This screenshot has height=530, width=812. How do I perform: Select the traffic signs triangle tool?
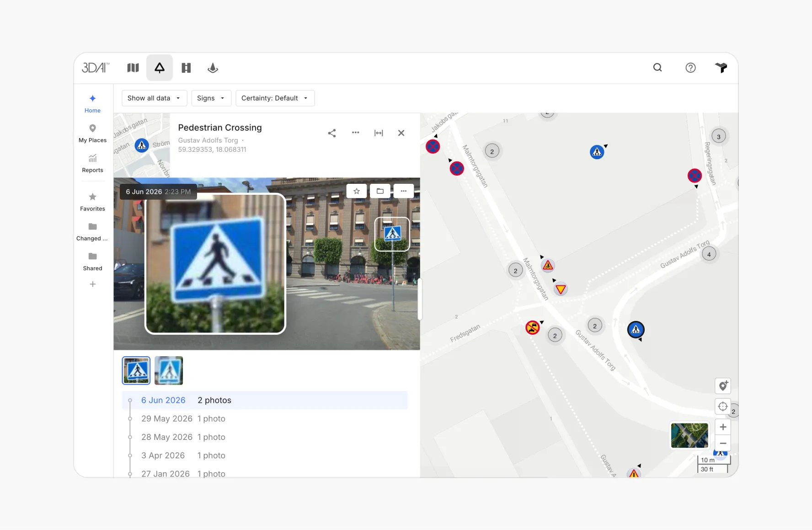(x=160, y=68)
